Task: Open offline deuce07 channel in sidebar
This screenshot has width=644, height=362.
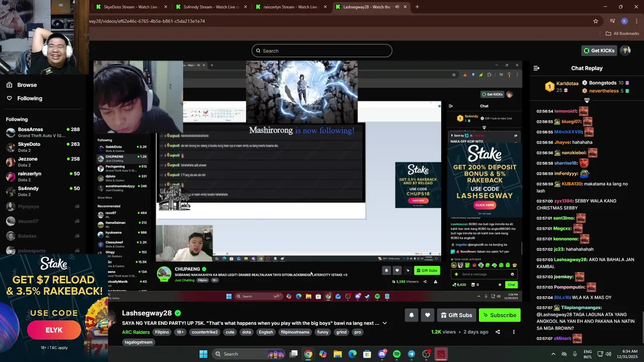Action: (43, 221)
